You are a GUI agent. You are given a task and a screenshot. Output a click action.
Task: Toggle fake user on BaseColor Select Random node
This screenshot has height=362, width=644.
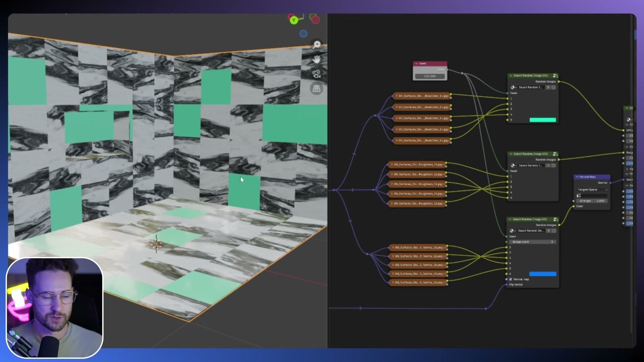[x=553, y=87]
